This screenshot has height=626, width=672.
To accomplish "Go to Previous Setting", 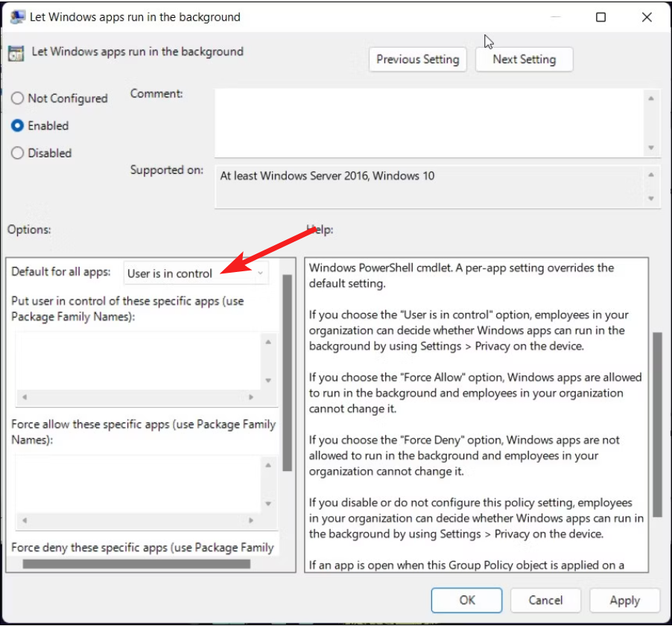I will [417, 59].
